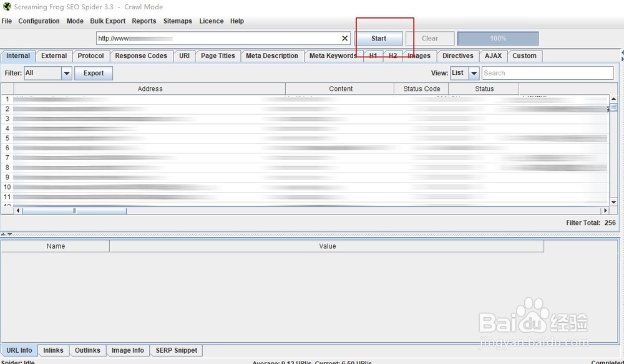The height and width of the screenshot is (364, 624).
Task: Click the left arrow of the horizontal scrollbar
Action: point(18,211)
